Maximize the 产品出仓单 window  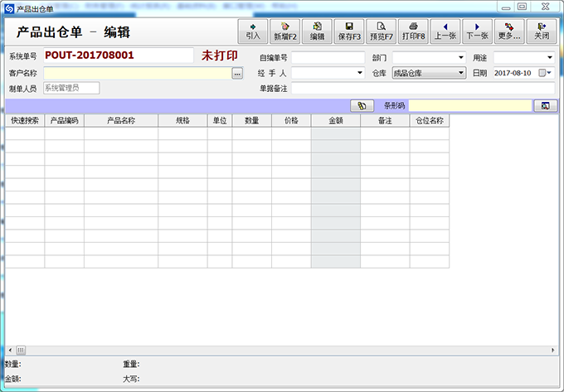[523, 7]
